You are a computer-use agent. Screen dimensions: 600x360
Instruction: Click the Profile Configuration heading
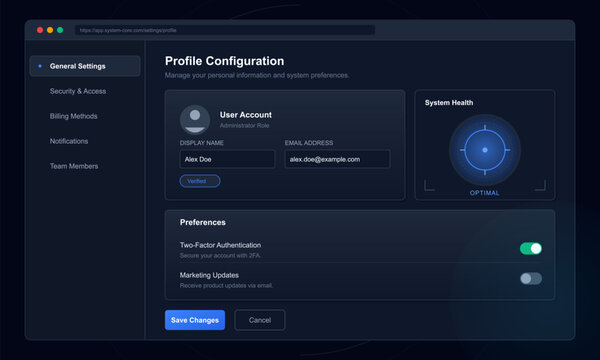click(x=225, y=61)
